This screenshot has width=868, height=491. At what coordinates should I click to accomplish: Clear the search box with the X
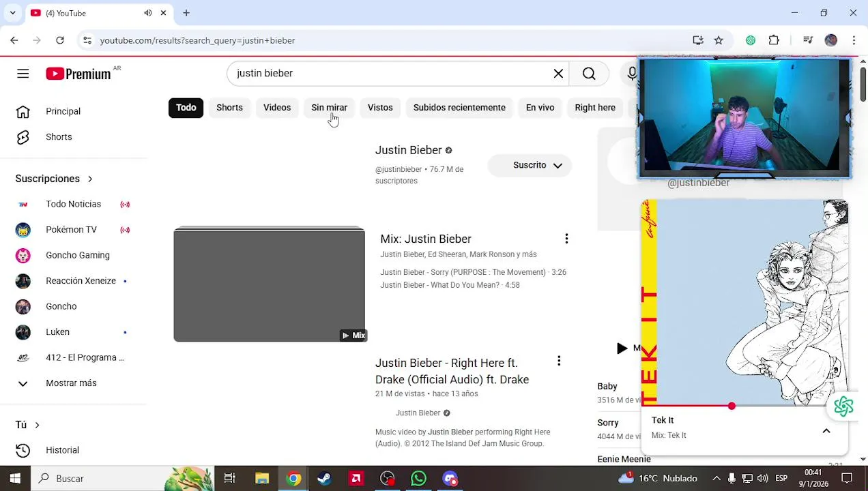[558, 73]
